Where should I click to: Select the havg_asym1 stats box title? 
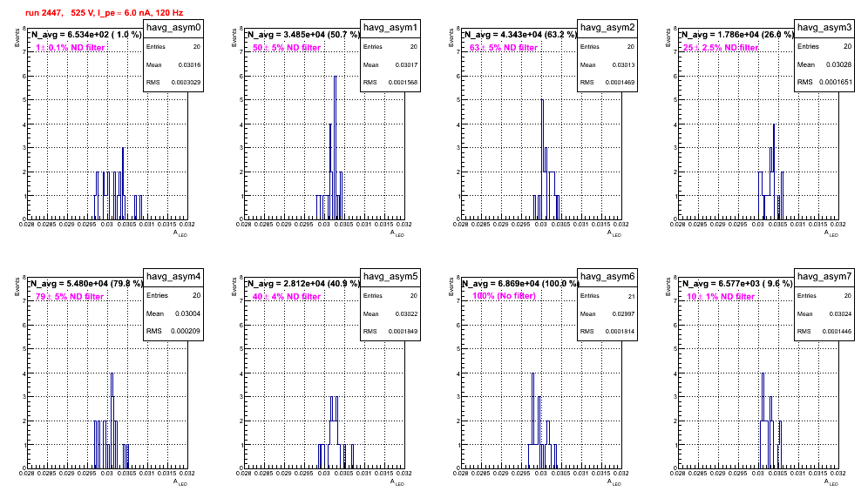[x=390, y=28]
